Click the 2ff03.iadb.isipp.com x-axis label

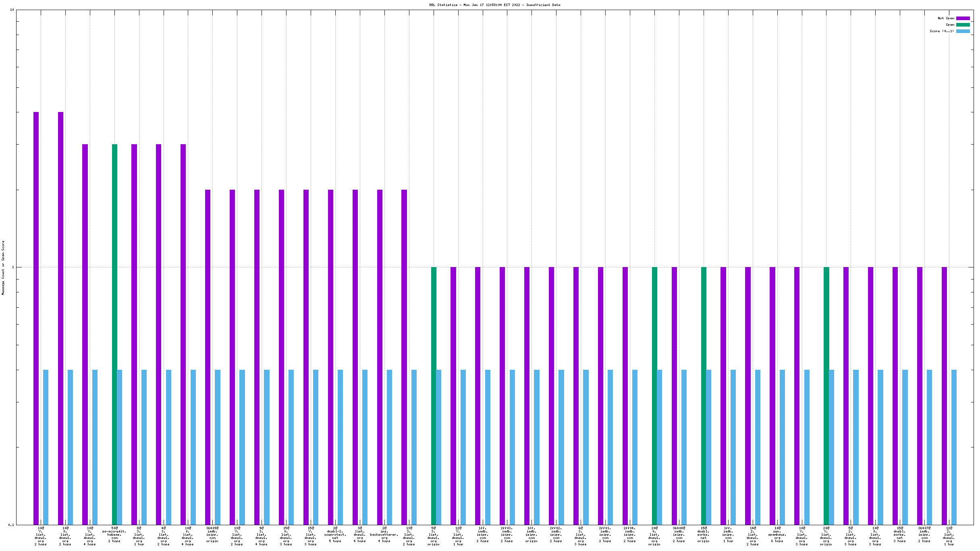[507, 534]
